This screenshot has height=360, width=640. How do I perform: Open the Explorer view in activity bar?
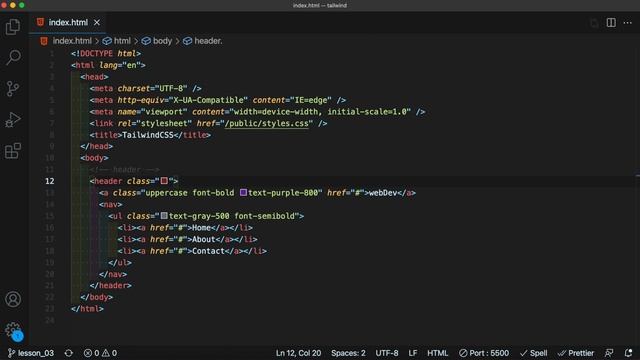pos(13,27)
